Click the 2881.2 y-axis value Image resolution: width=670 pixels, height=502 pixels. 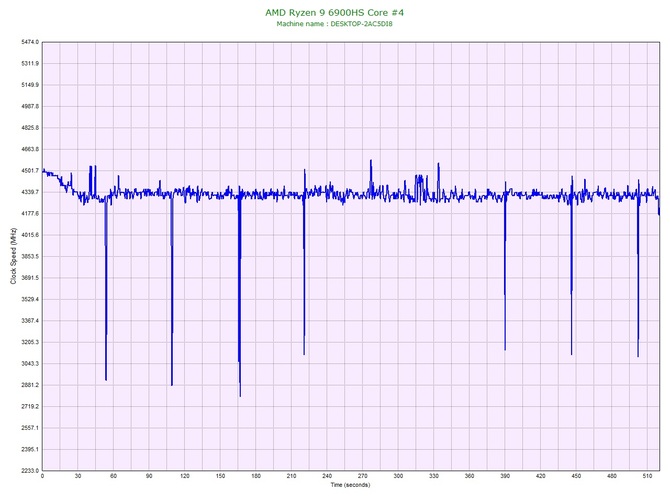(30, 385)
